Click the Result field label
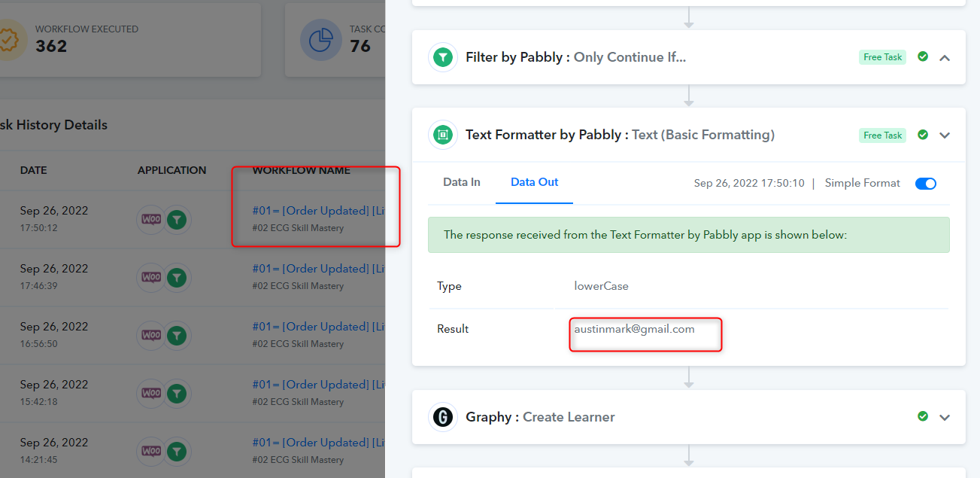 (453, 329)
